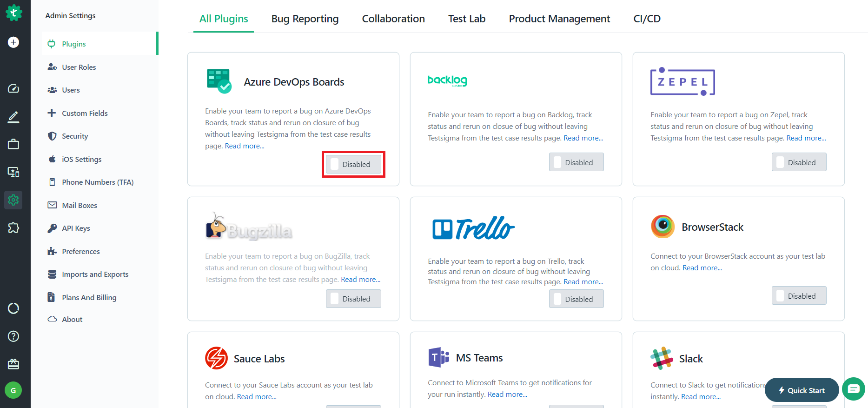The width and height of the screenshot is (868, 408).
Task: Open the chat support bubble
Action: tap(854, 389)
